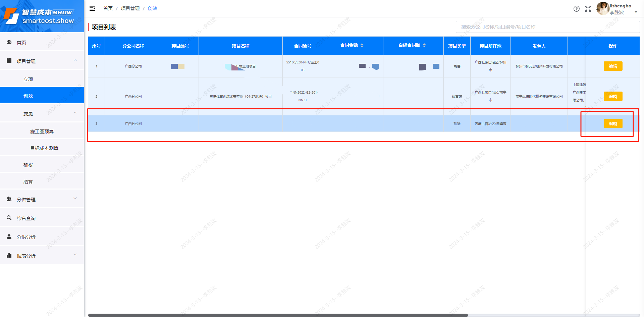The width and height of the screenshot is (644, 317).
Task: Click the 综合查询 magnifier icon
Action: [x=9, y=218]
